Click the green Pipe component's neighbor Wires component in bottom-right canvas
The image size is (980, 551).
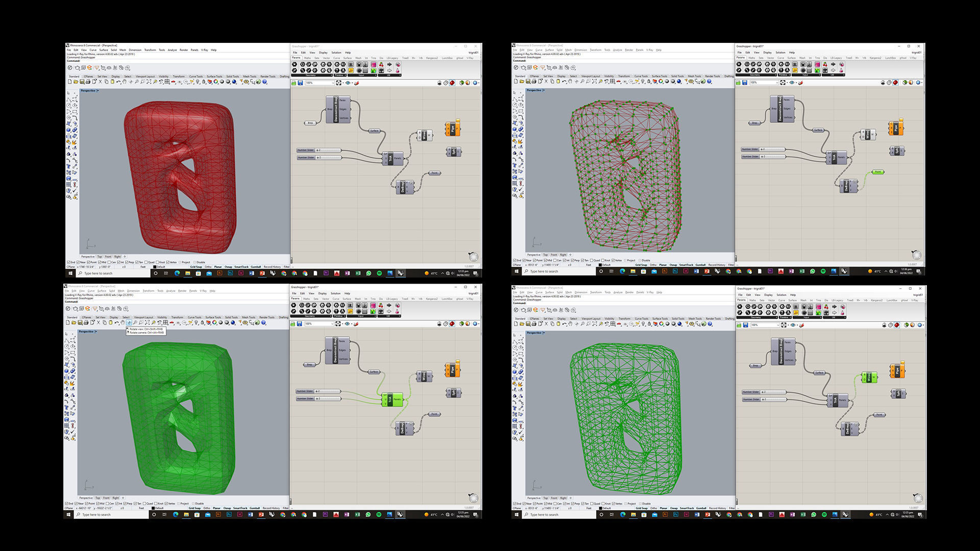tap(869, 378)
